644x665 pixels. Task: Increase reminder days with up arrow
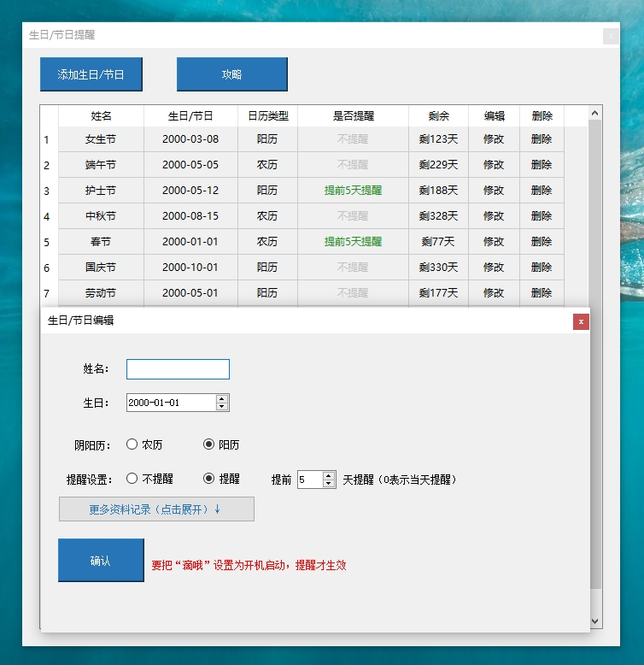click(329, 476)
